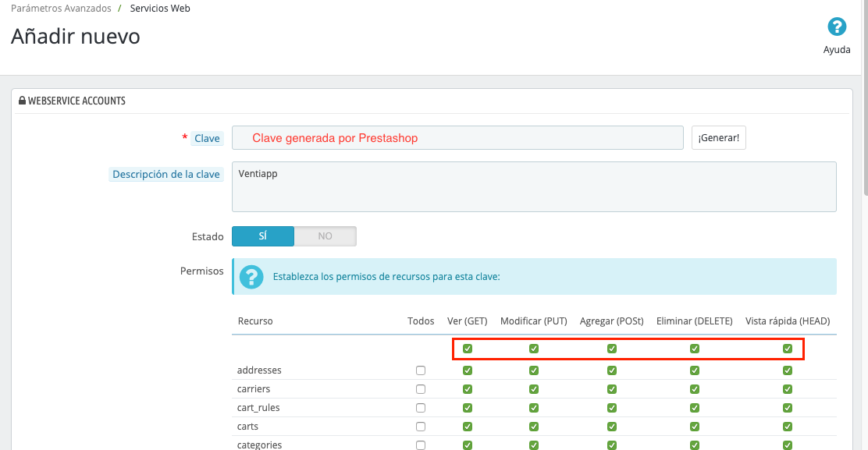Viewport: 868px width, 450px height.
Task: Uncheck Eliminar (DELETE) for carriers
Action: point(694,389)
